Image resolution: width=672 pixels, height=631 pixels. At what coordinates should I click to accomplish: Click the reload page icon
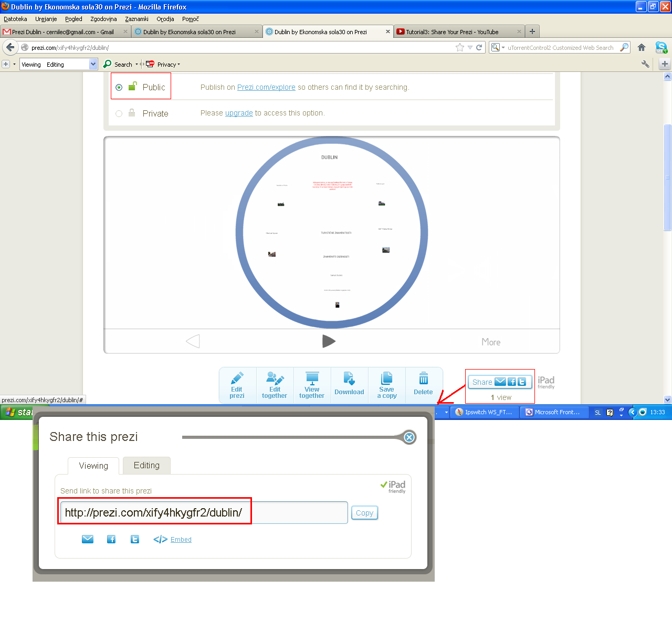(x=479, y=47)
